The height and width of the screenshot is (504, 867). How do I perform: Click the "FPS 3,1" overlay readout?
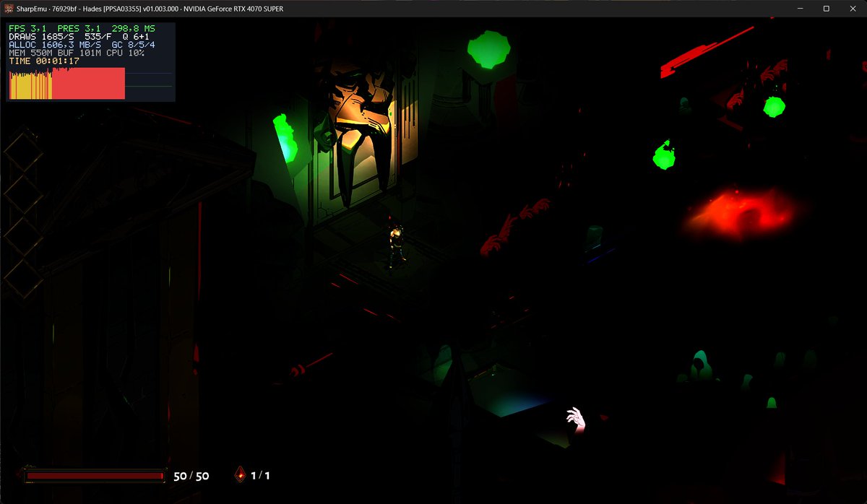pyautogui.click(x=26, y=29)
